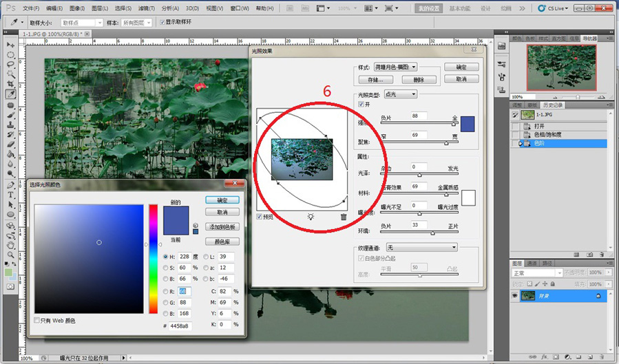Open the 样本 sample layers dropdown
The width and height of the screenshot is (619, 364).
pyautogui.click(x=136, y=23)
